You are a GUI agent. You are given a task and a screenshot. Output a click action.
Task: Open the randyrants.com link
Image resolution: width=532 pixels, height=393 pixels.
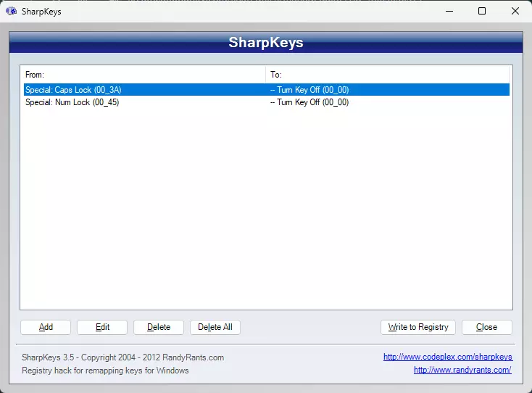462,370
